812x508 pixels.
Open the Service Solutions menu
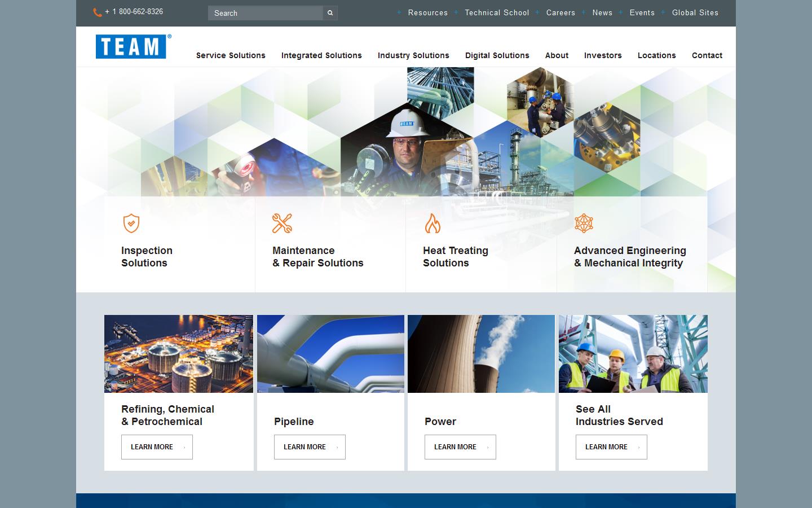(230, 55)
